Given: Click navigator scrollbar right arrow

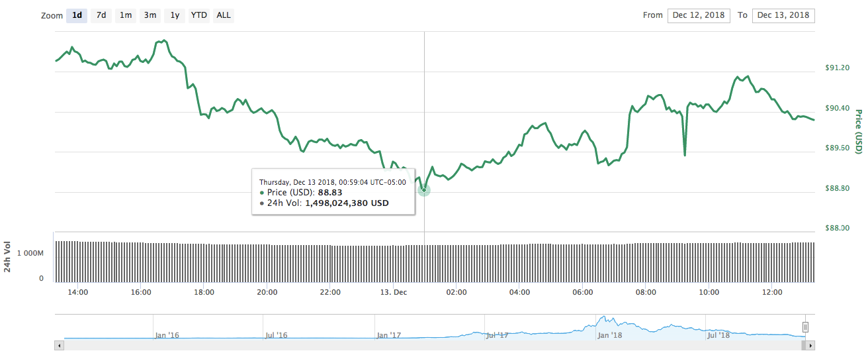Looking at the screenshot, I should point(810,345).
